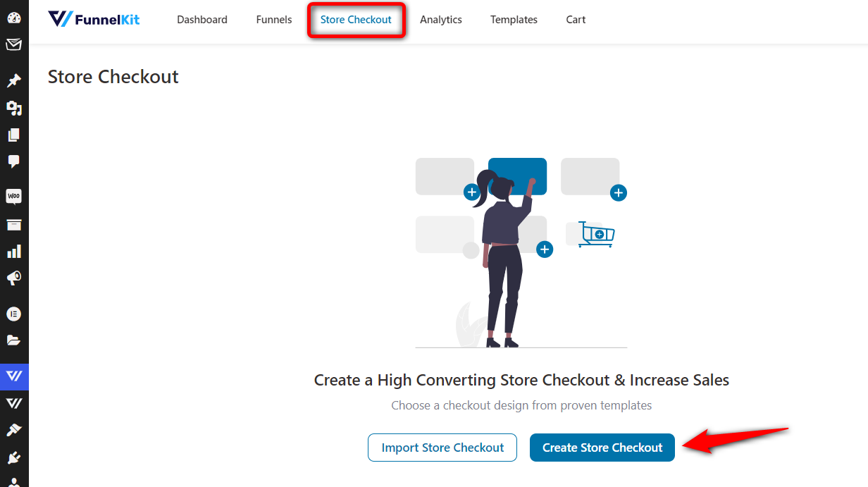Open Templates folder icon in sidebar

point(14,340)
